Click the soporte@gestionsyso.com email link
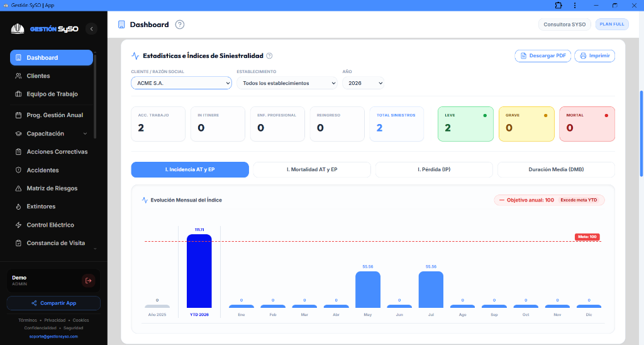The image size is (644, 345). tap(53, 336)
